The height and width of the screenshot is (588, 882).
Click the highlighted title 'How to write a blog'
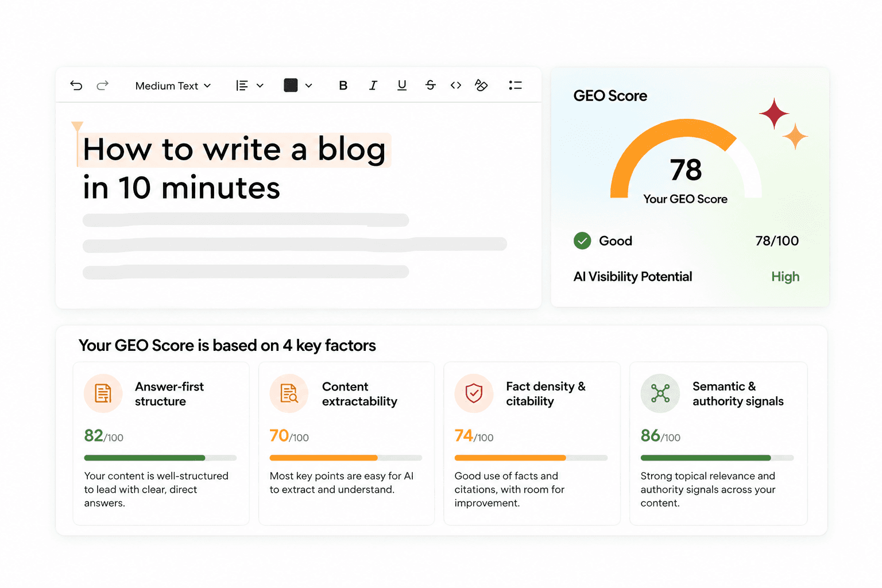(234, 149)
